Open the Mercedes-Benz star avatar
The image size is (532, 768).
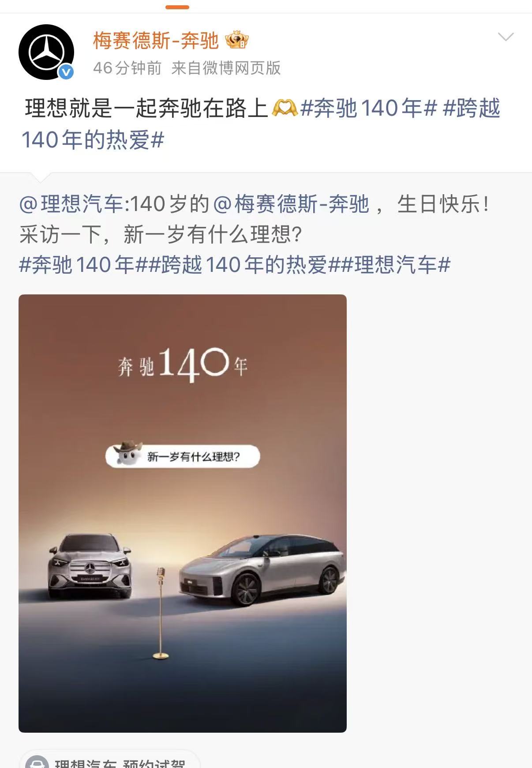46,52
